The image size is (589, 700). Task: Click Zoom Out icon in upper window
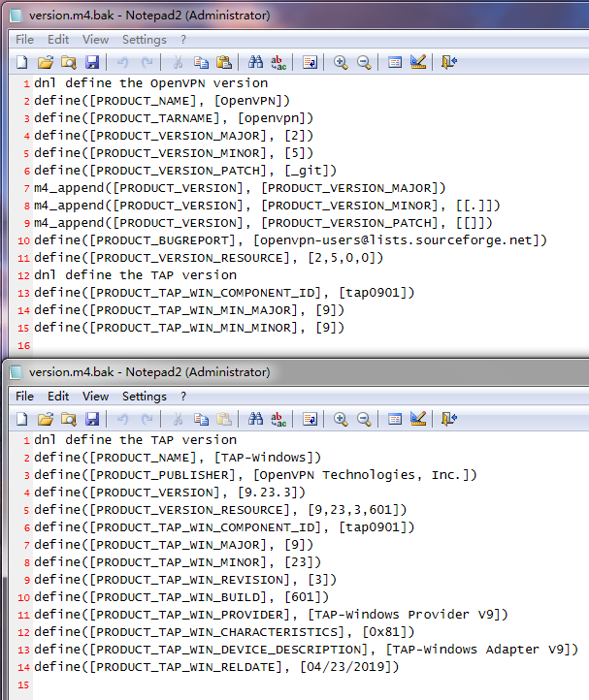(x=364, y=62)
